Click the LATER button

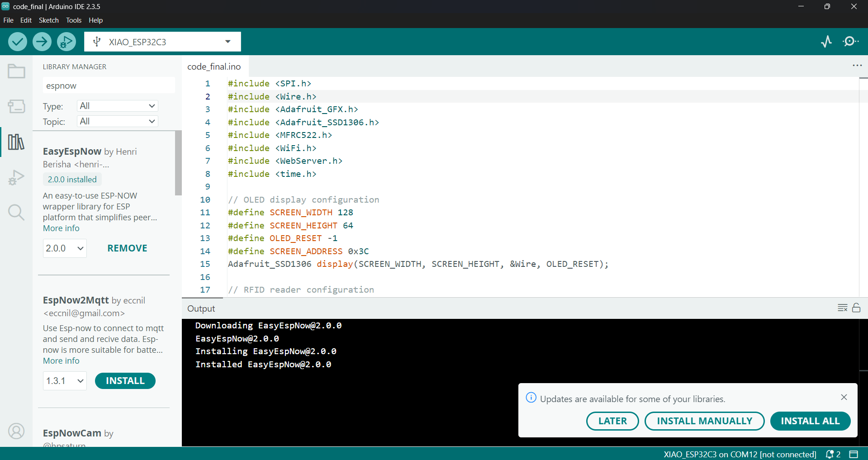pyautogui.click(x=612, y=421)
